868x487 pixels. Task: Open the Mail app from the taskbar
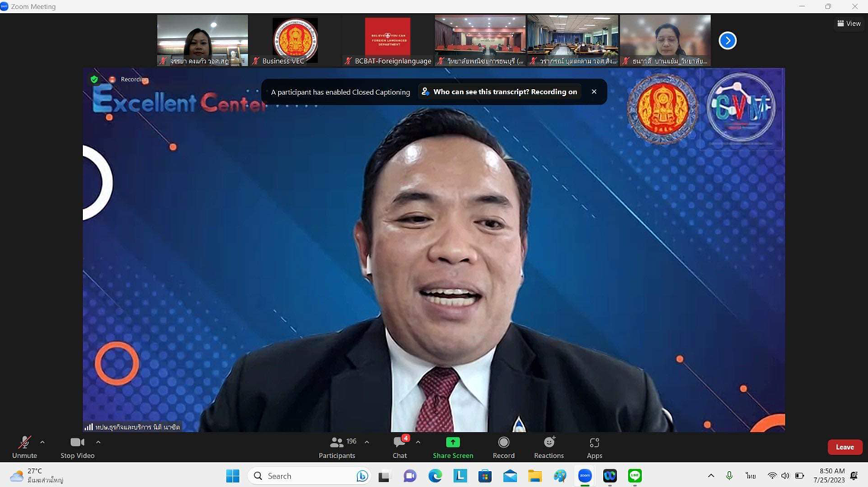510,476
